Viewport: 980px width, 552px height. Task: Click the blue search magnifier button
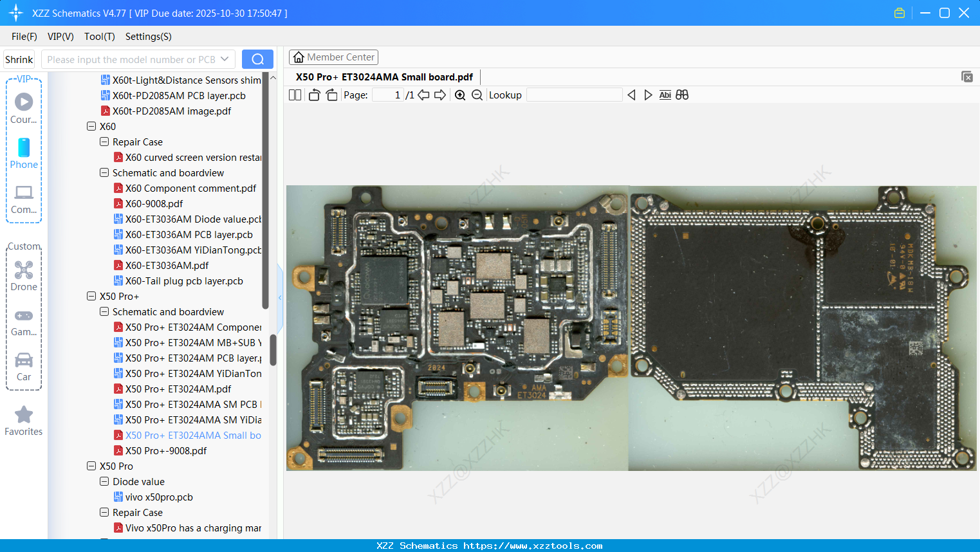coord(257,59)
